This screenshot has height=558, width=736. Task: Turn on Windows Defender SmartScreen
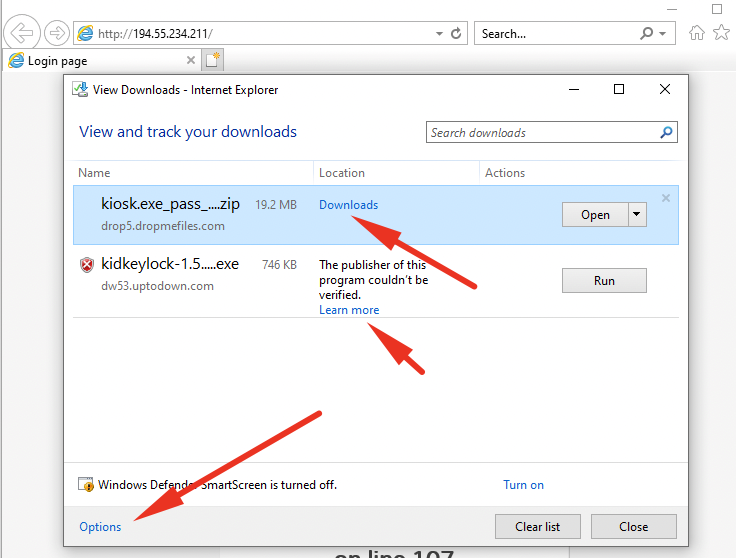[523, 485]
